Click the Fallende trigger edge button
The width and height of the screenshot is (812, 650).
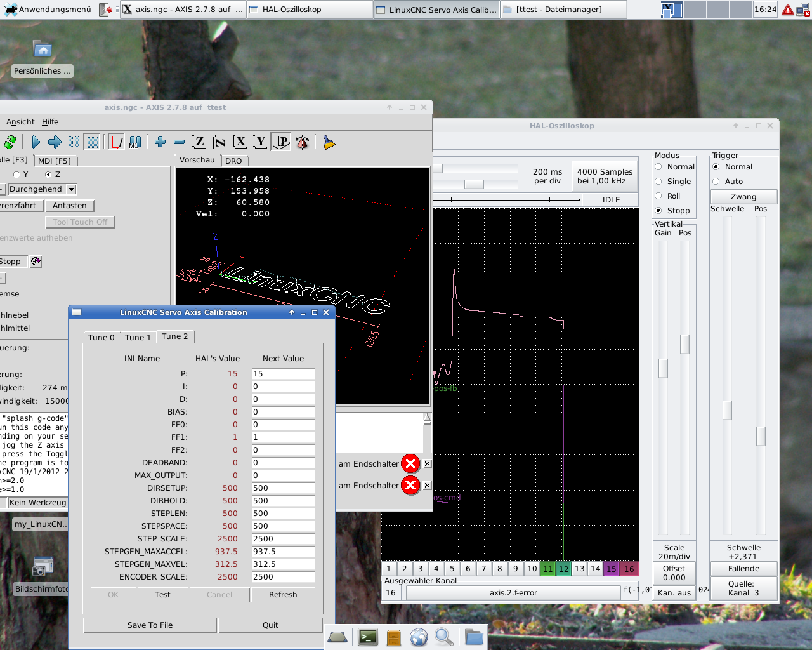tap(743, 569)
